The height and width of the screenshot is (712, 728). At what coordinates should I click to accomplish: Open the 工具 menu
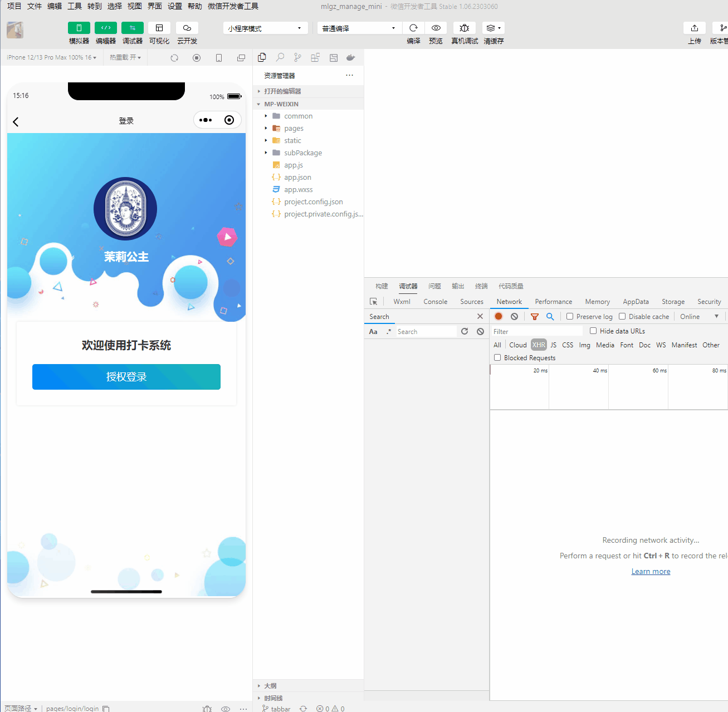click(x=74, y=6)
